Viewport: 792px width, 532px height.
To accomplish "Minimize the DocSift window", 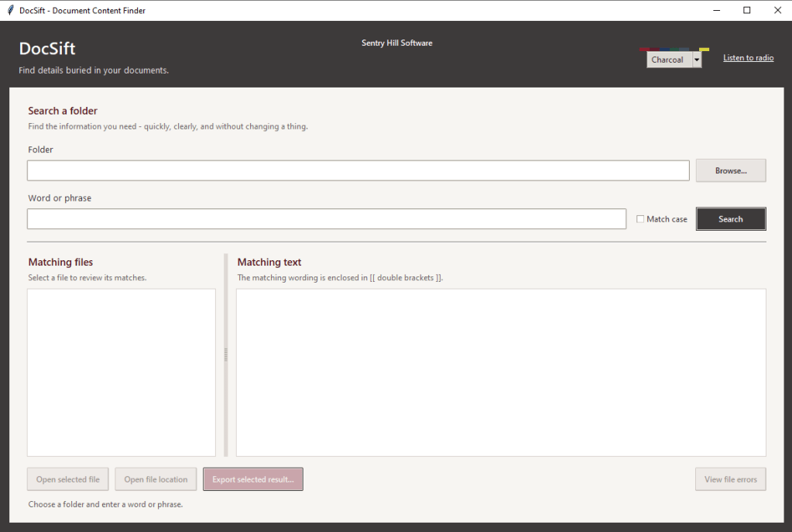I will 716,10.
